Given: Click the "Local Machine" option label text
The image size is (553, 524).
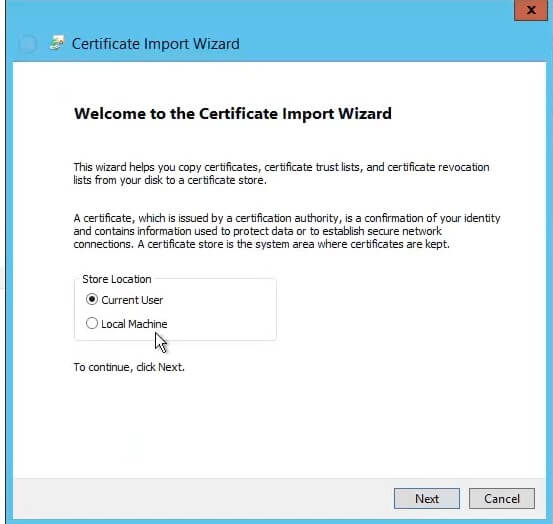Looking at the screenshot, I should click(x=134, y=324).
